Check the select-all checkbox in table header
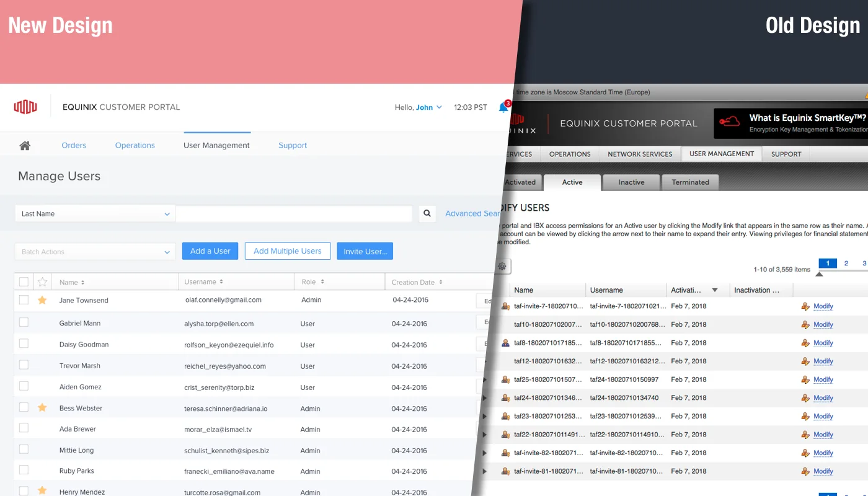 tap(24, 281)
